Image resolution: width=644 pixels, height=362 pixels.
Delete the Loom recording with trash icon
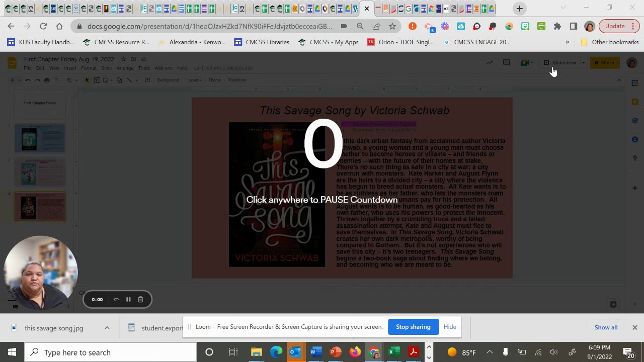click(140, 299)
